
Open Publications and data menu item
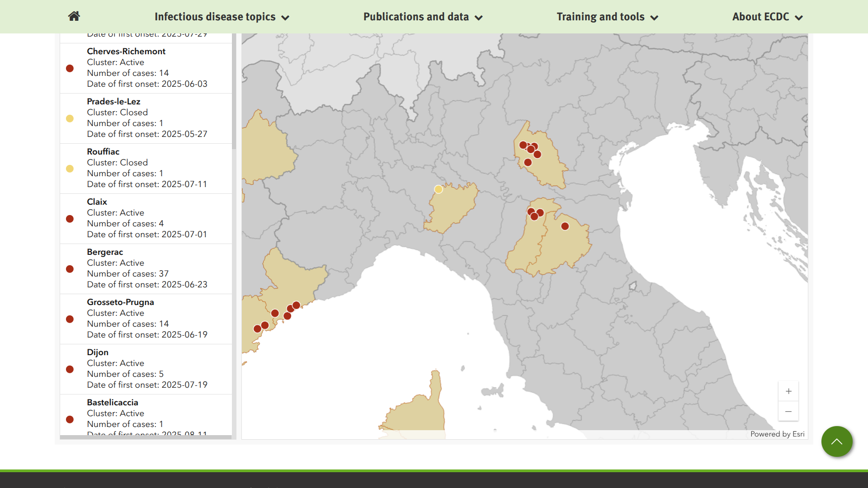click(x=416, y=17)
